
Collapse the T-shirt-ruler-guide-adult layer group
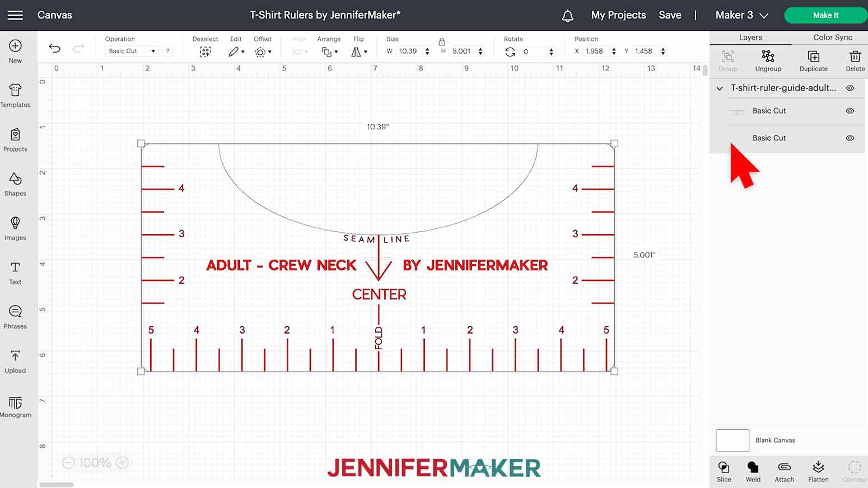click(720, 88)
